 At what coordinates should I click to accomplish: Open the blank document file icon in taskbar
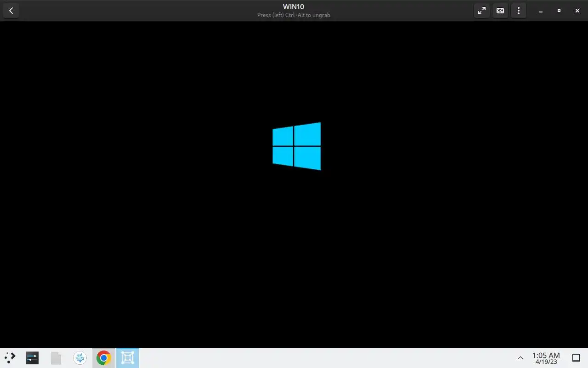tap(56, 358)
